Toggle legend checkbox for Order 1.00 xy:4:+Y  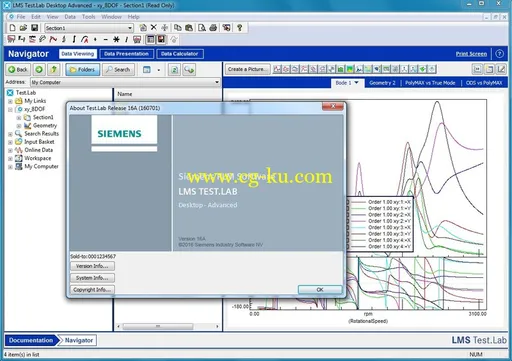[x=347, y=247]
